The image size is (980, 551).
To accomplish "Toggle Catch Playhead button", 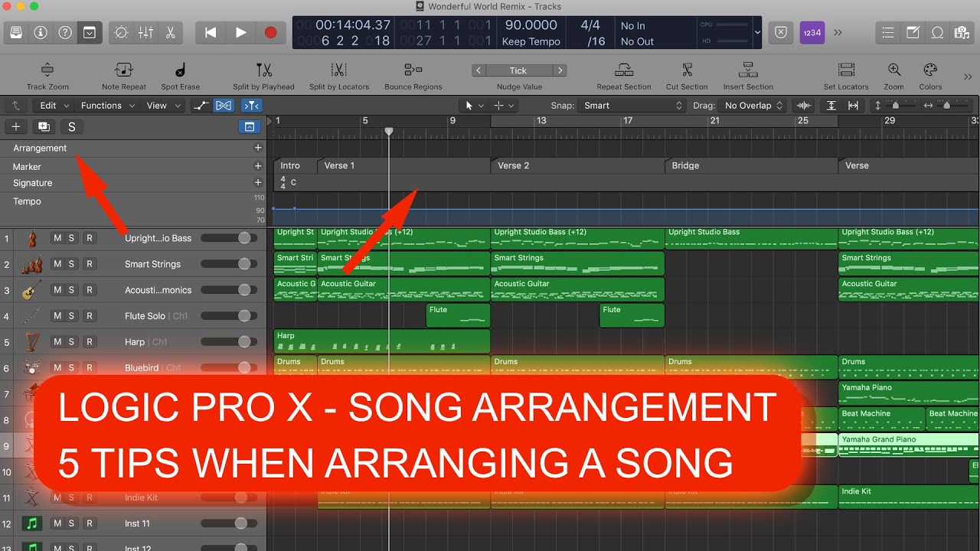I will click(x=251, y=106).
